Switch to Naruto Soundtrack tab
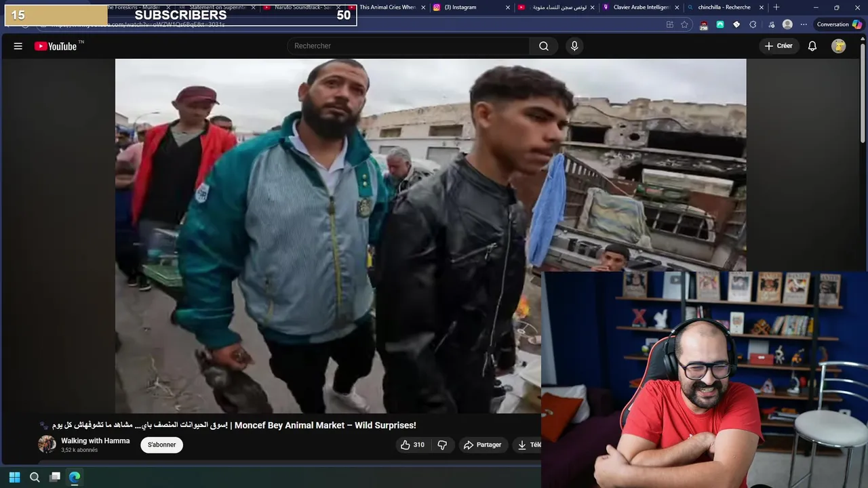This screenshot has width=868, height=488. [x=302, y=7]
